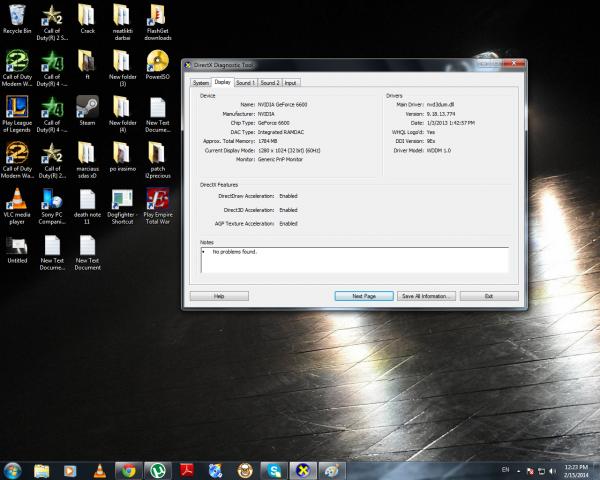Screen dimensions: 600x480
Task: Exit the DirectX Diagnostic Tool
Action: coord(488,296)
